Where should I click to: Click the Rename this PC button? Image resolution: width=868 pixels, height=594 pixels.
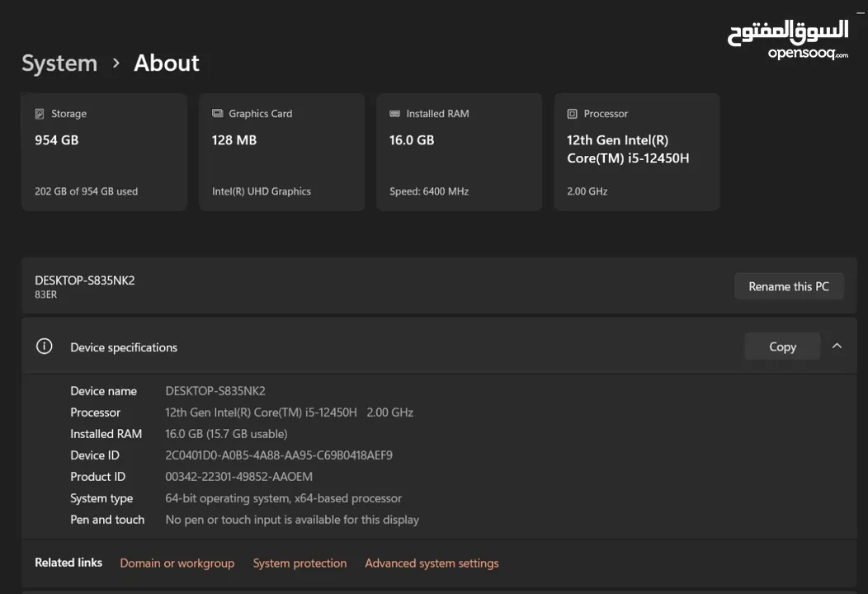pyautogui.click(x=789, y=286)
